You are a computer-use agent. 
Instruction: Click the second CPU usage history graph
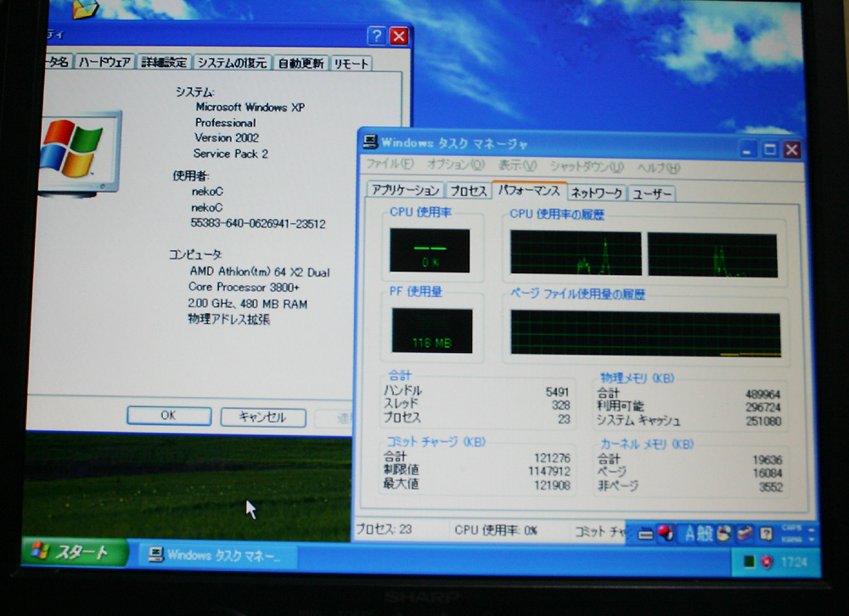[712, 255]
